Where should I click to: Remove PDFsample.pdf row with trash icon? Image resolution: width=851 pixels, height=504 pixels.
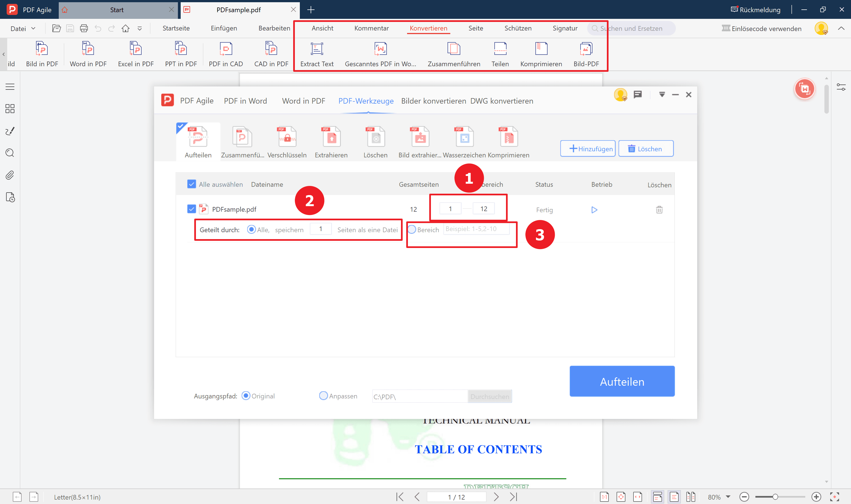tap(659, 209)
